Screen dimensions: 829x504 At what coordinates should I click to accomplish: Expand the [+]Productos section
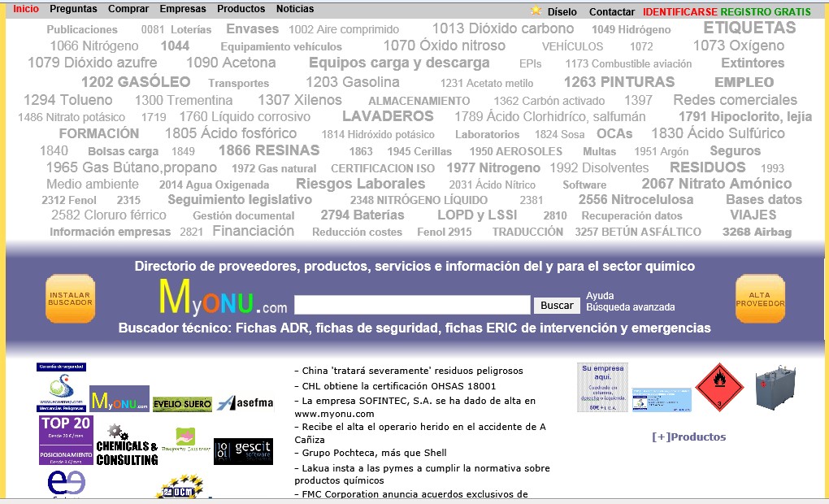(x=688, y=437)
